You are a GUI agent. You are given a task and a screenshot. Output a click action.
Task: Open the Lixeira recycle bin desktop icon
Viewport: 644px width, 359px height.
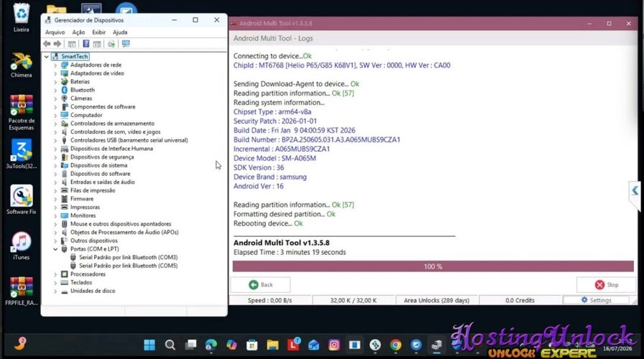(x=21, y=18)
